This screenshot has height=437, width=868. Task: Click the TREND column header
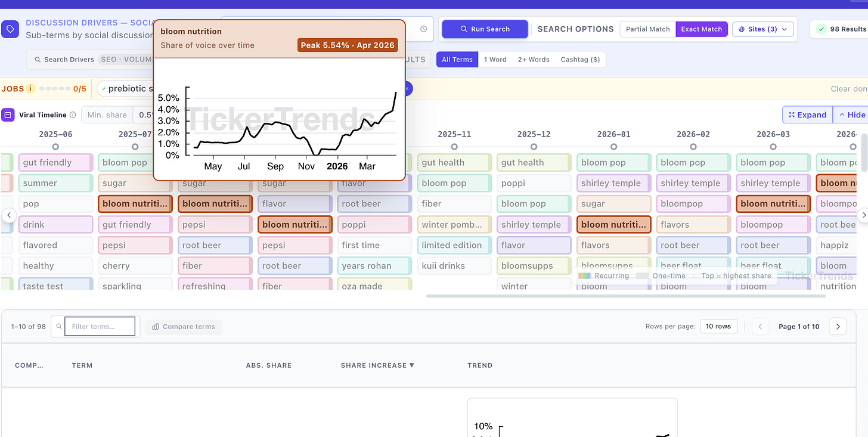(x=480, y=365)
